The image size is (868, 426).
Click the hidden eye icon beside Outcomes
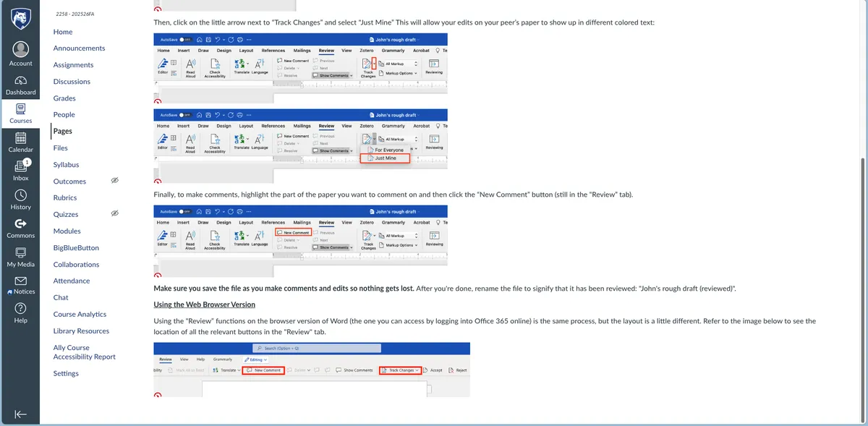tap(114, 181)
